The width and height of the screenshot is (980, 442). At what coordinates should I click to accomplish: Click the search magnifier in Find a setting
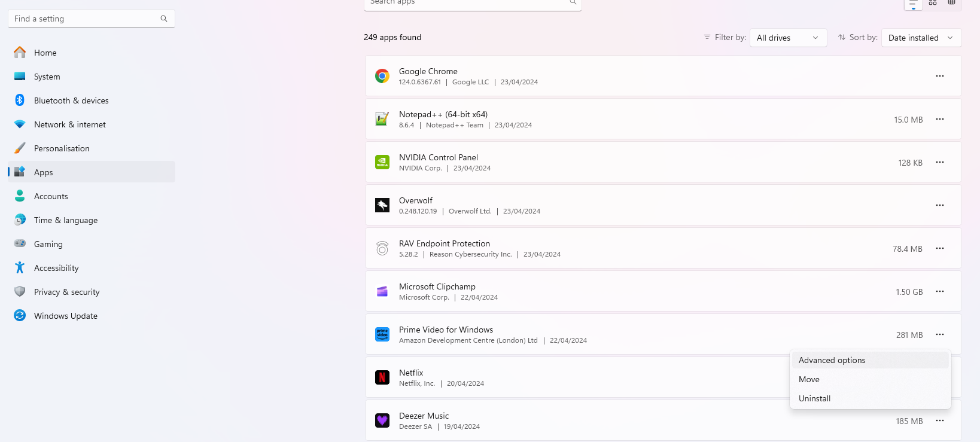164,19
